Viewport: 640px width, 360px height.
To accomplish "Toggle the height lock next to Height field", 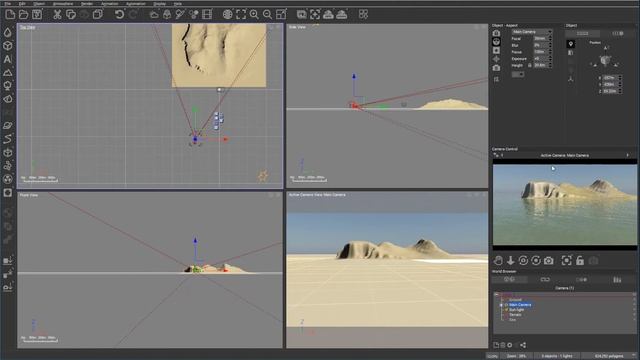I will (530, 65).
